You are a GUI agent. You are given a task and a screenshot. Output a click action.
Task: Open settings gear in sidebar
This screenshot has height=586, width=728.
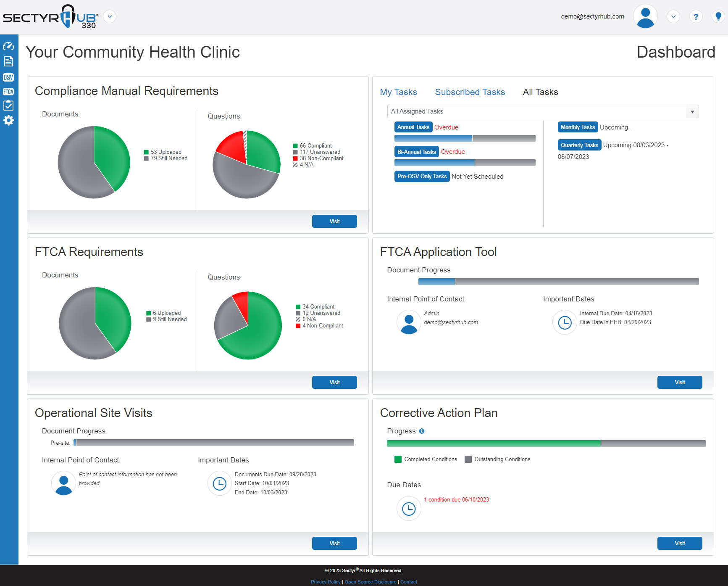coord(8,121)
